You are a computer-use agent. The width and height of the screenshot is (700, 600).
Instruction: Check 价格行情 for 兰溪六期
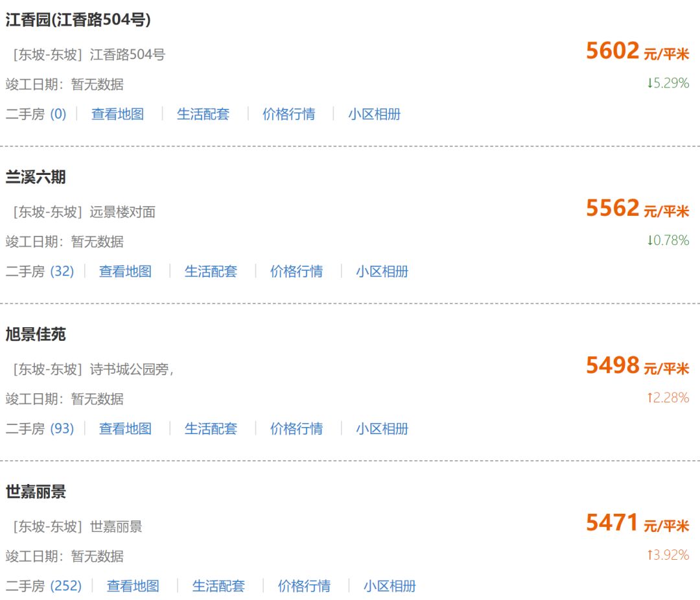click(x=296, y=271)
